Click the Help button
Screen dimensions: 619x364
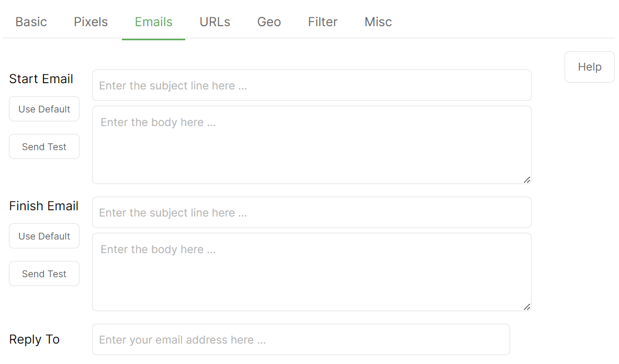point(589,67)
